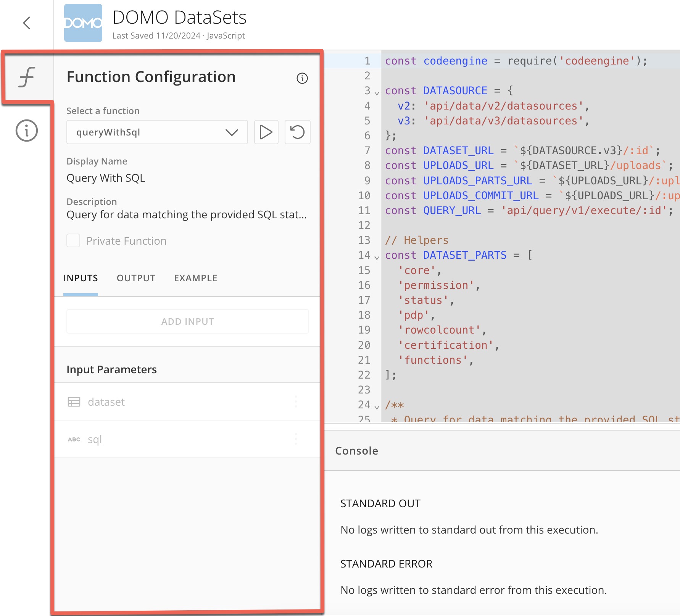Screen dimensions: 680x616
Task: Enable the Private Function checkbox
Action: coord(73,240)
